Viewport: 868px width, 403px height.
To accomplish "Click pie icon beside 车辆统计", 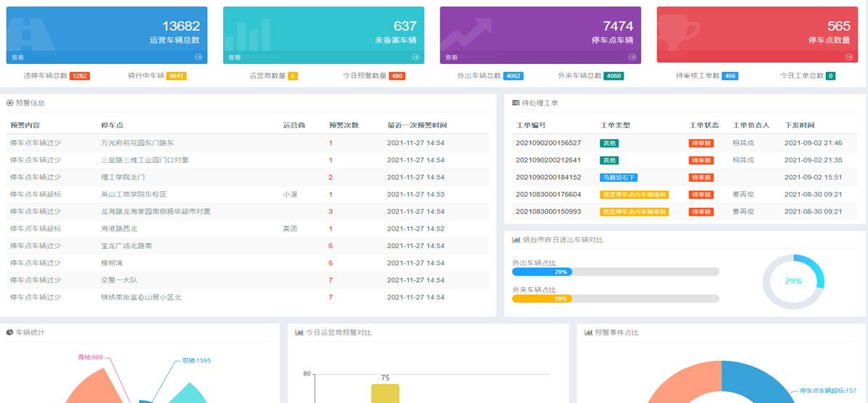I will (9, 332).
